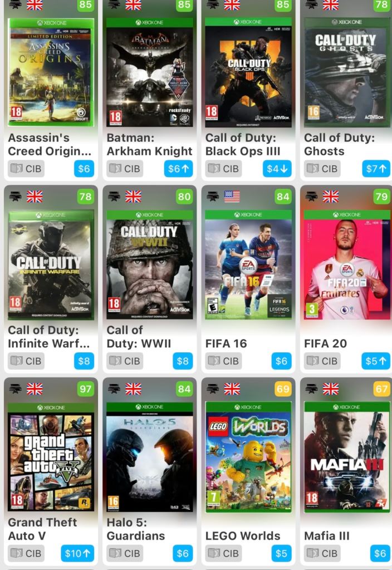The height and width of the screenshot is (570, 392).
Task: Open the Call of Duty: WWII cover art
Action: 149,265
